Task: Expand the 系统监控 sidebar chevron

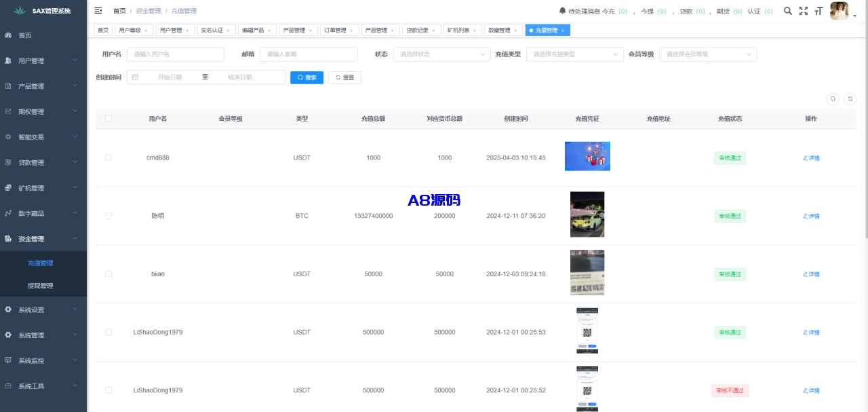Action: 75,360
